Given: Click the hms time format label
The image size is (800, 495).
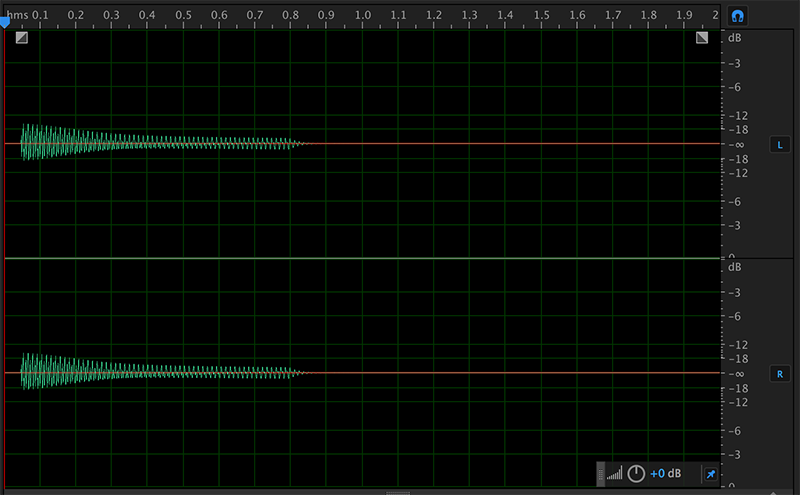Looking at the screenshot, I should pos(17,15).
